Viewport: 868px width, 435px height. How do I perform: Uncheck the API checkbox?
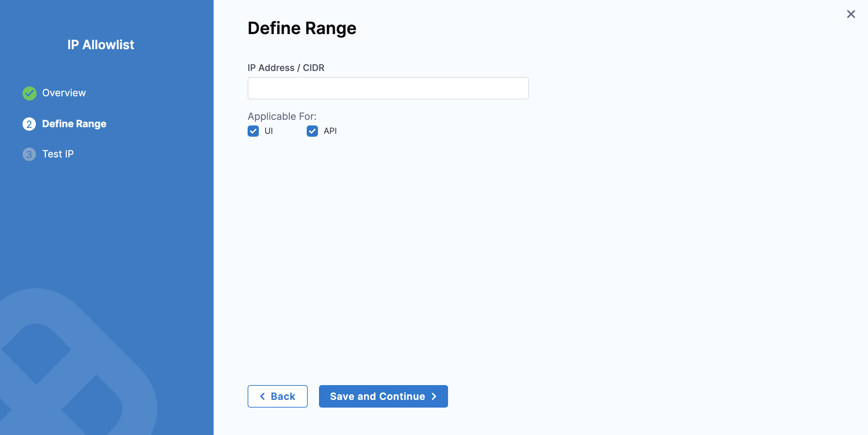[x=312, y=131]
